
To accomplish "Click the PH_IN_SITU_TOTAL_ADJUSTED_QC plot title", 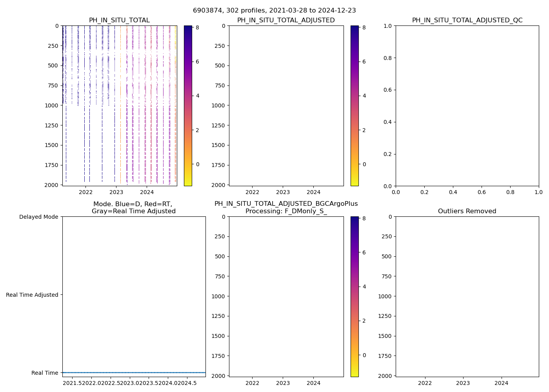I will (x=467, y=20).
